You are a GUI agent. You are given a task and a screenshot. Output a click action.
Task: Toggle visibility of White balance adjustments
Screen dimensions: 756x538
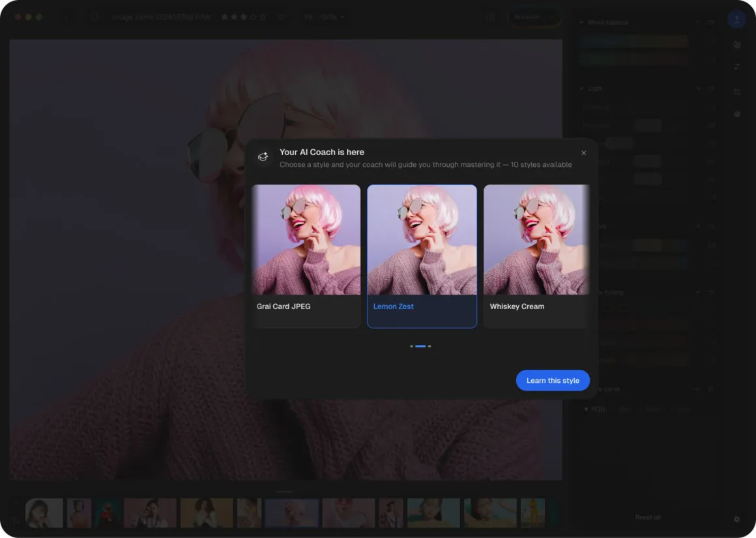697,22
